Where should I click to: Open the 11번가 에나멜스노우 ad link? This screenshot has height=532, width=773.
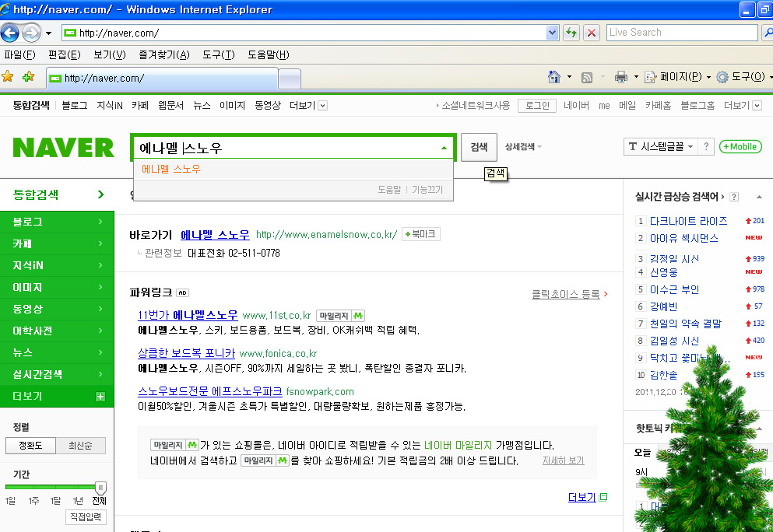click(188, 315)
